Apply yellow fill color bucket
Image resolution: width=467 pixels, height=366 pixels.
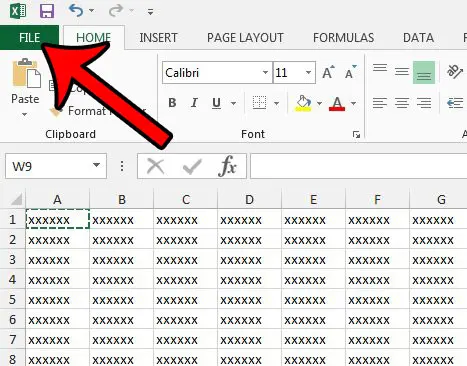(303, 103)
